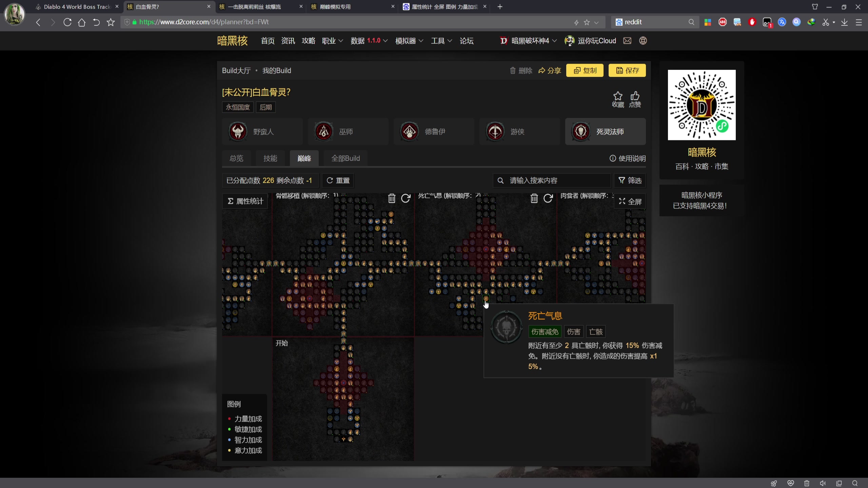Toggle the 力量加成 legend entry

tap(245, 419)
